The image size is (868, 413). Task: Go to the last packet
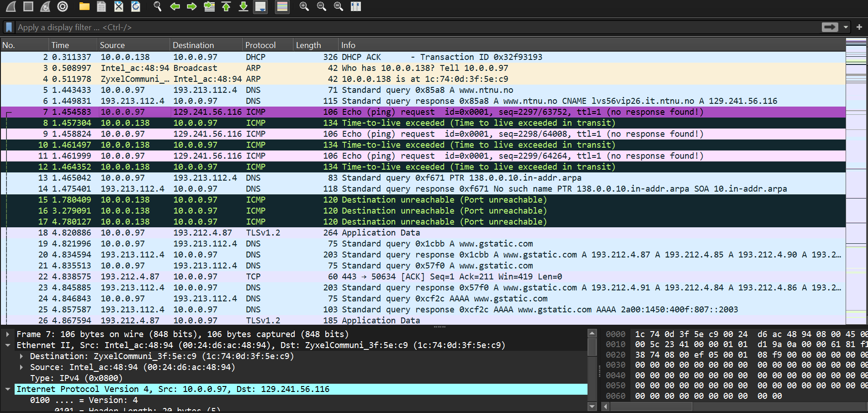[243, 6]
